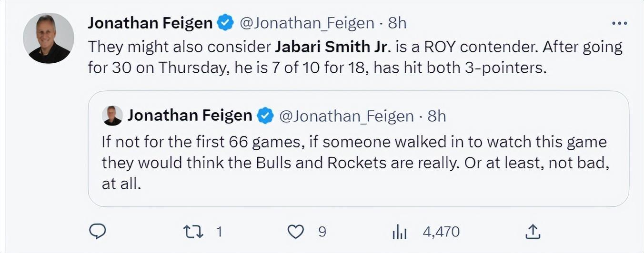Open the author name link on main tweet
Screen dimensions: 644x253
point(150,23)
